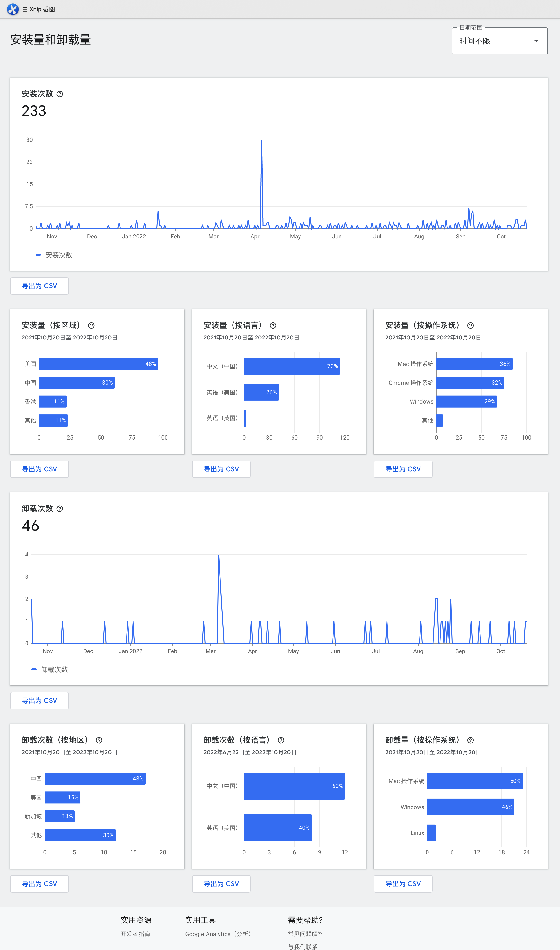Viewport: 560px width, 950px height.
Task: Toggle the 安装次数 series in the legend
Action: tap(53, 255)
